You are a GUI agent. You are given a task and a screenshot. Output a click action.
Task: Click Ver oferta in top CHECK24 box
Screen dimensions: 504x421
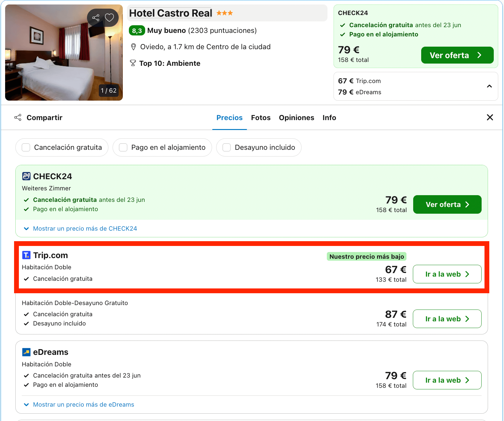pyautogui.click(x=457, y=55)
